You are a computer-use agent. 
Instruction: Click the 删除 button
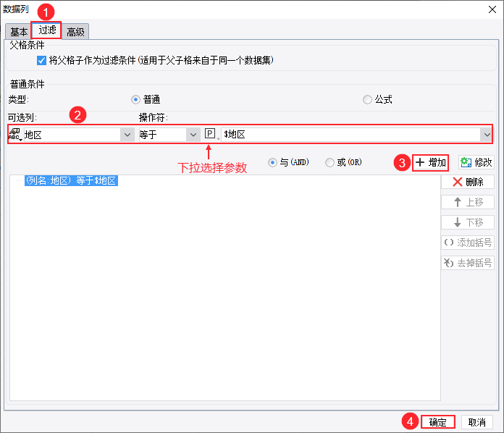468,182
